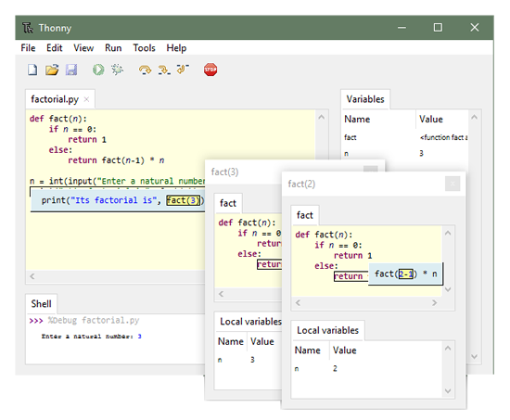This screenshot has height=420, width=510.
Task: Click the Open file folder icon
Action: [x=52, y=70]
